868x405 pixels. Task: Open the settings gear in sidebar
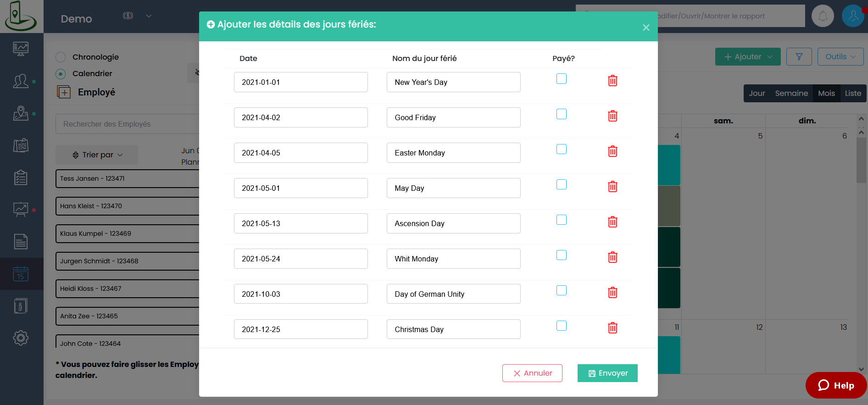coord(21,338)
